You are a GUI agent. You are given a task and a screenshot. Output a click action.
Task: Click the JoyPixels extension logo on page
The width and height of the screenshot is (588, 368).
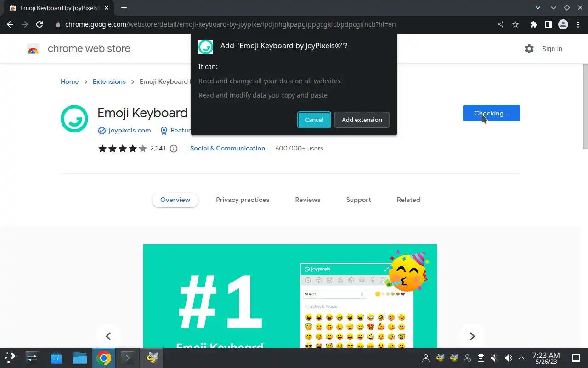(74, 119)
